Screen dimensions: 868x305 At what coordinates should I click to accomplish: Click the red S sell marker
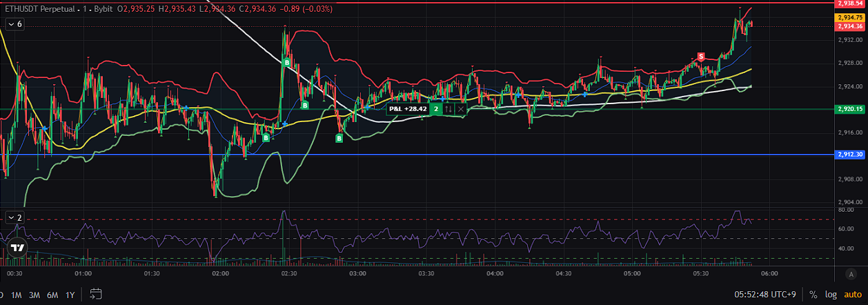700,56
